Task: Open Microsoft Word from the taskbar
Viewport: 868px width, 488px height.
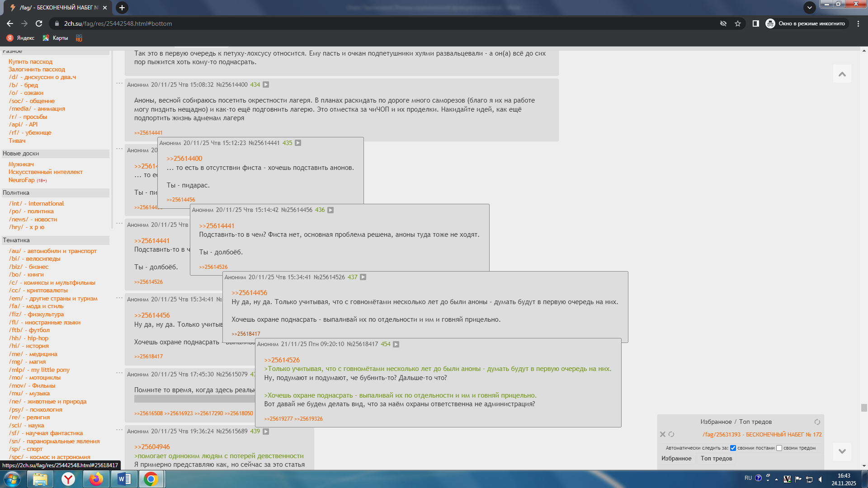Action: (124, 479)
